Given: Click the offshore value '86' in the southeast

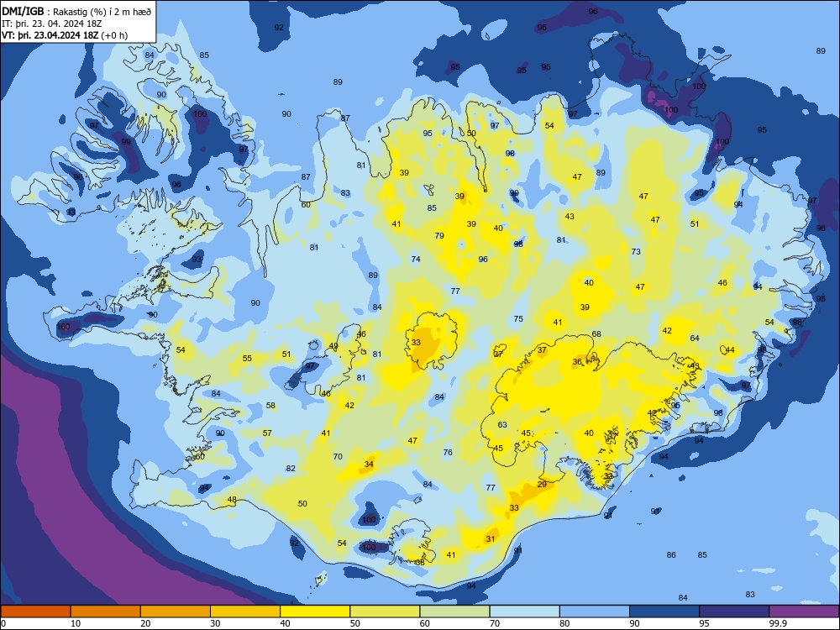Looking at the screenshot, I should [x=671, y=555].
